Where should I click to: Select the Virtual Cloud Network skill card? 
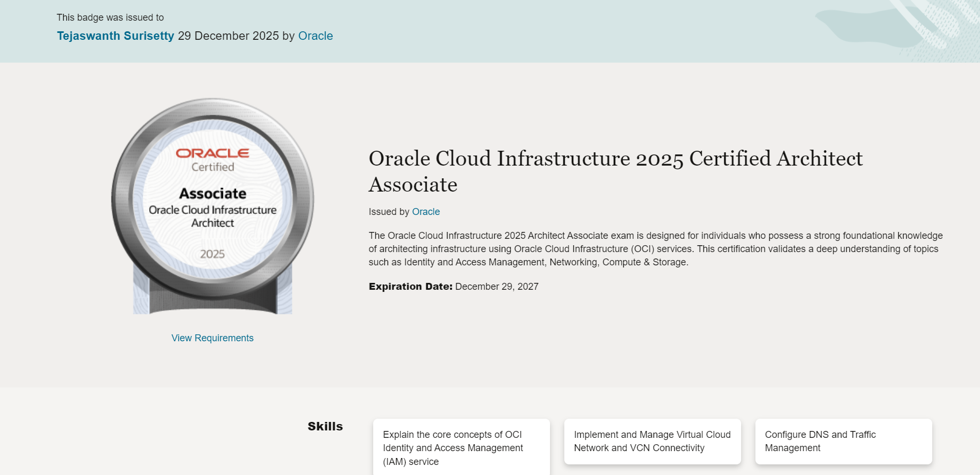[652, 441]
